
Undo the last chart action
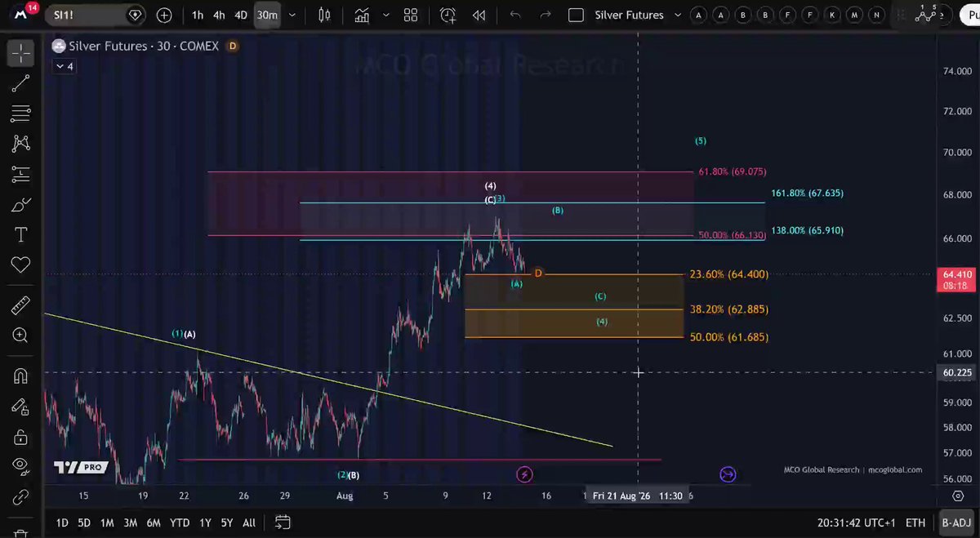click(514, 15)
